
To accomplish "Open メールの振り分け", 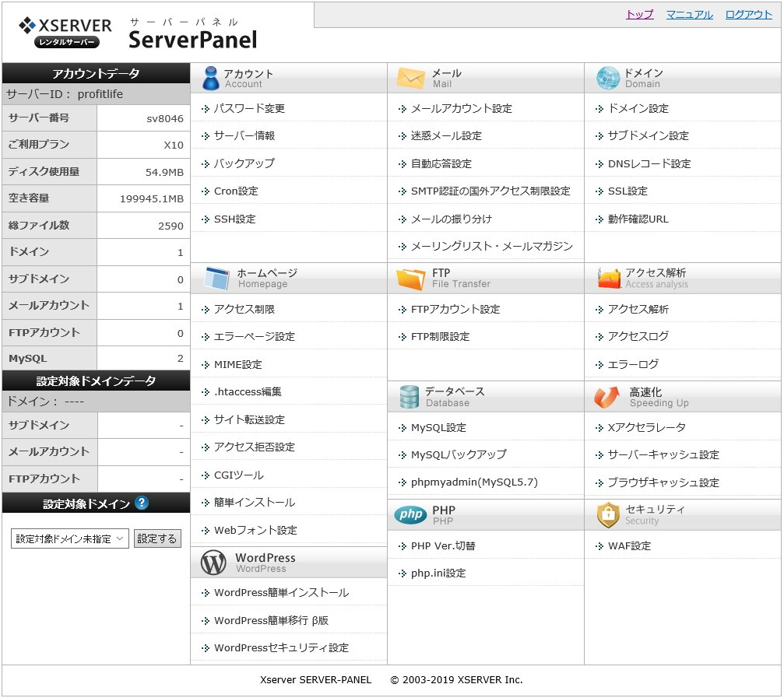I will point(452,219).
